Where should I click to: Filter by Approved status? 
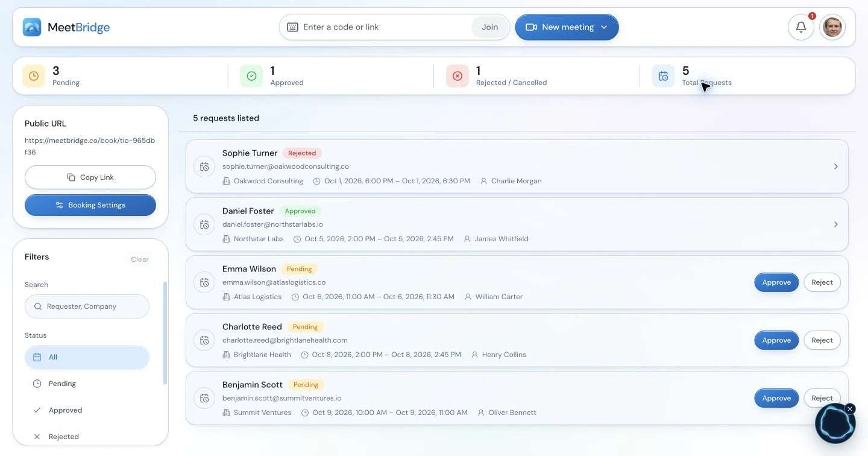pyautogui.click(x=87, y=410)
